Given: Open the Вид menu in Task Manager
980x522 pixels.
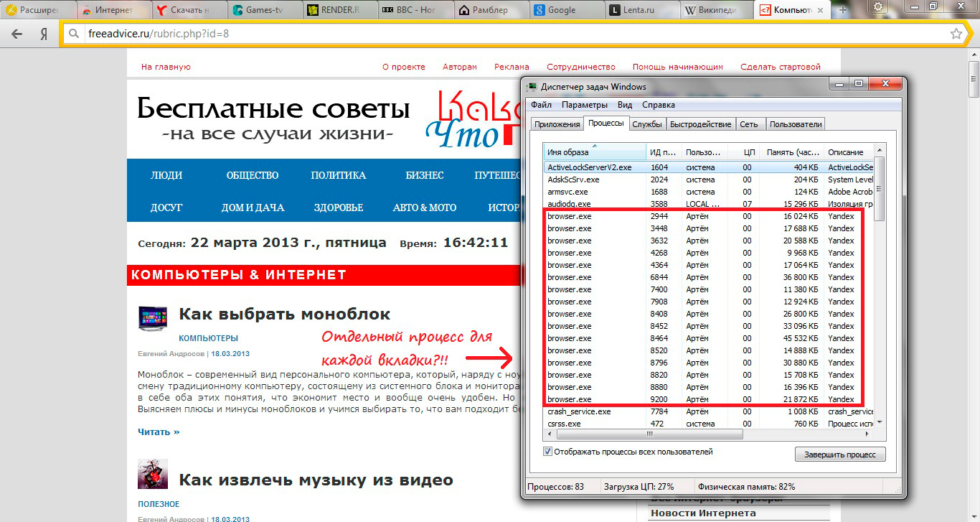Looking at the screenshot, I should 625,105.
